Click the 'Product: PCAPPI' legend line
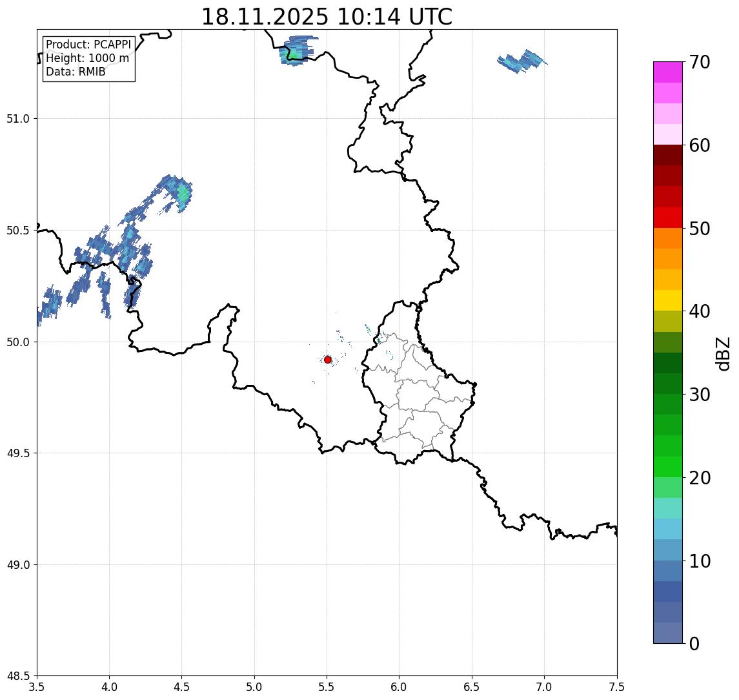This screenshot has height=700, width=739. point(88,45)
